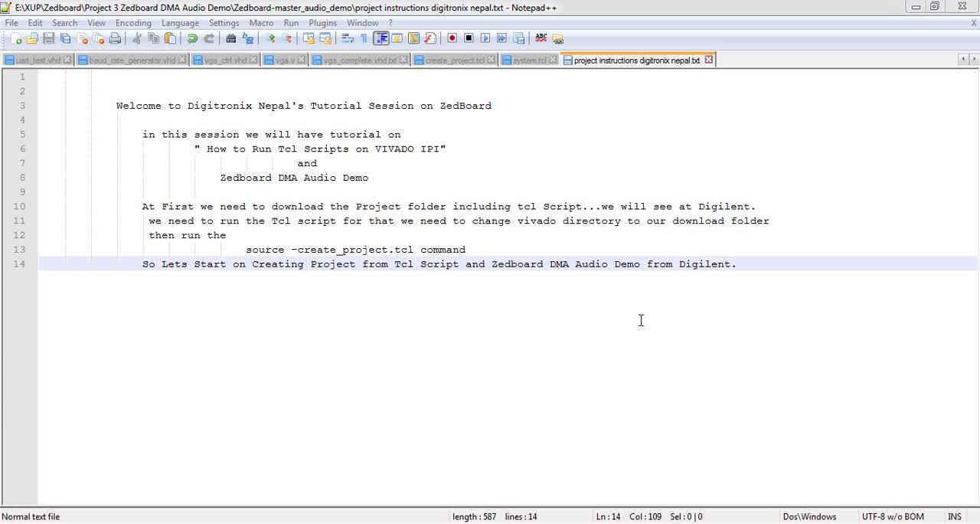Switch to the system.tcl tab
This screenshot has height=524, width=980.
coord(530,60)
